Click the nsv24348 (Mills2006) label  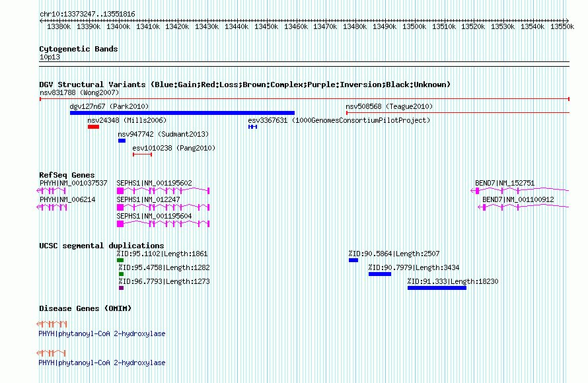[127, 120]
